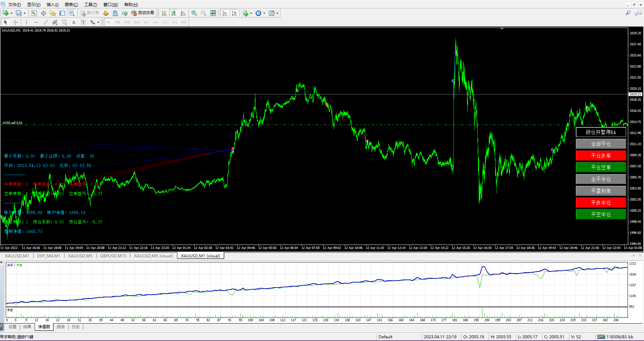Expand new chart dropdown arrow

11,13
